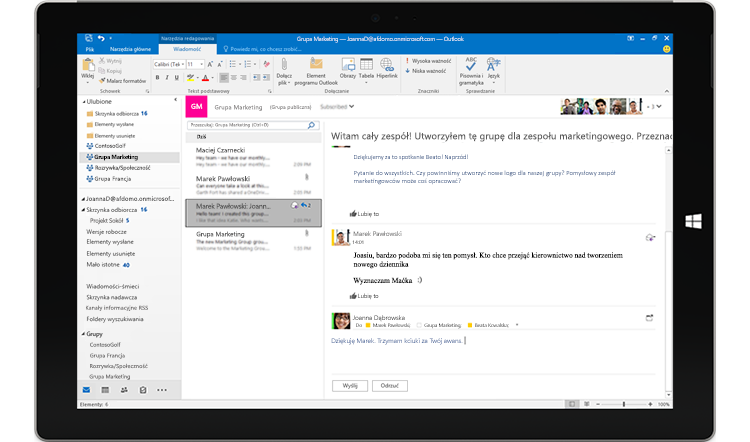This screenshot has width=750, height=442.
Task: Click the increase indent icon
Action: coord(266,77)
